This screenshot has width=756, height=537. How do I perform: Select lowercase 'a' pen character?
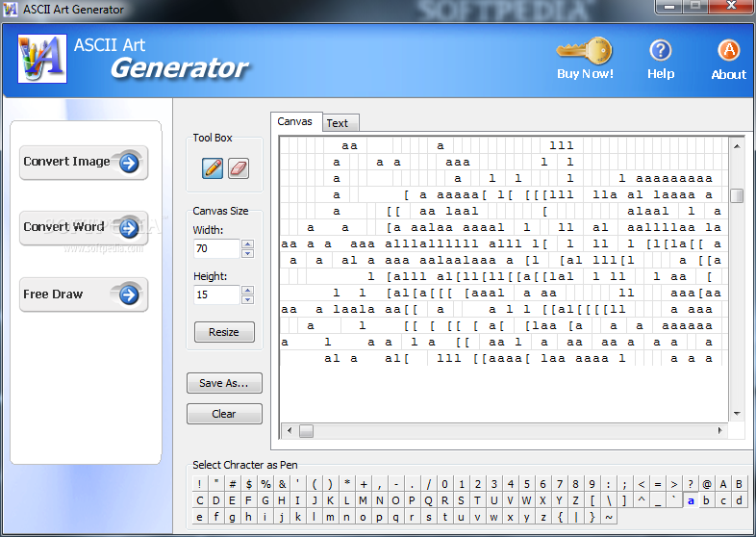pos(691,500)
